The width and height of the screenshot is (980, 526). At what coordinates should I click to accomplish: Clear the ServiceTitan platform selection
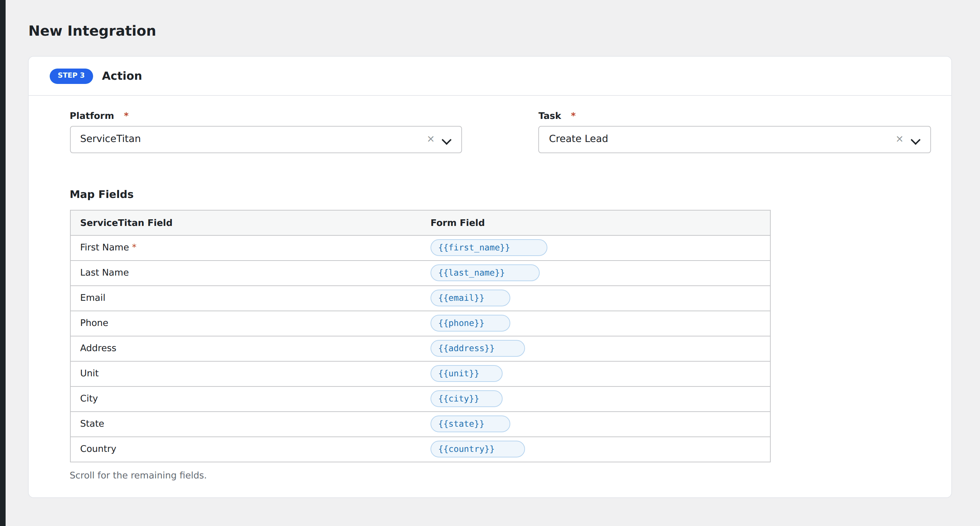[x=430, y=139]
